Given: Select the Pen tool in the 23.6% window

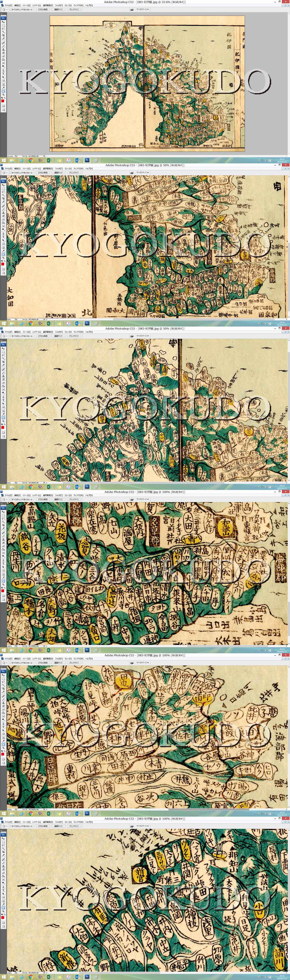Looking at the screenshot, I should (4, 71).
